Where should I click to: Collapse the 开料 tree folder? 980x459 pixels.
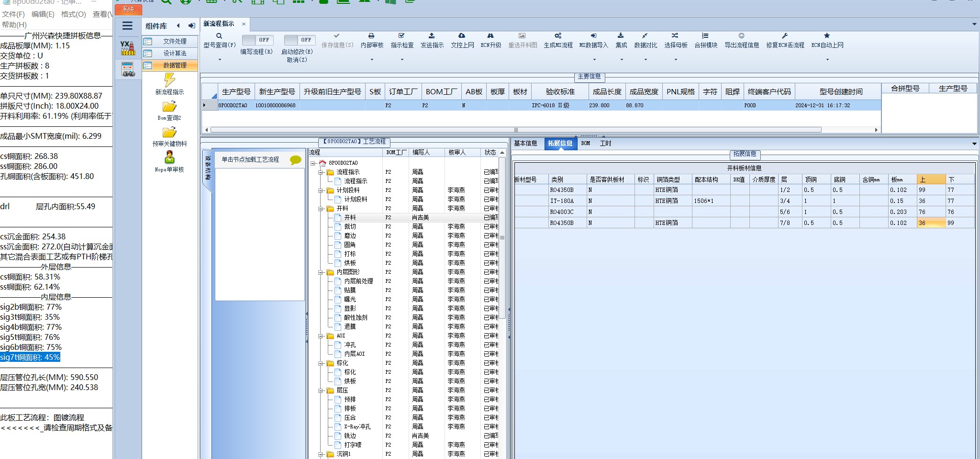[321, 209]
